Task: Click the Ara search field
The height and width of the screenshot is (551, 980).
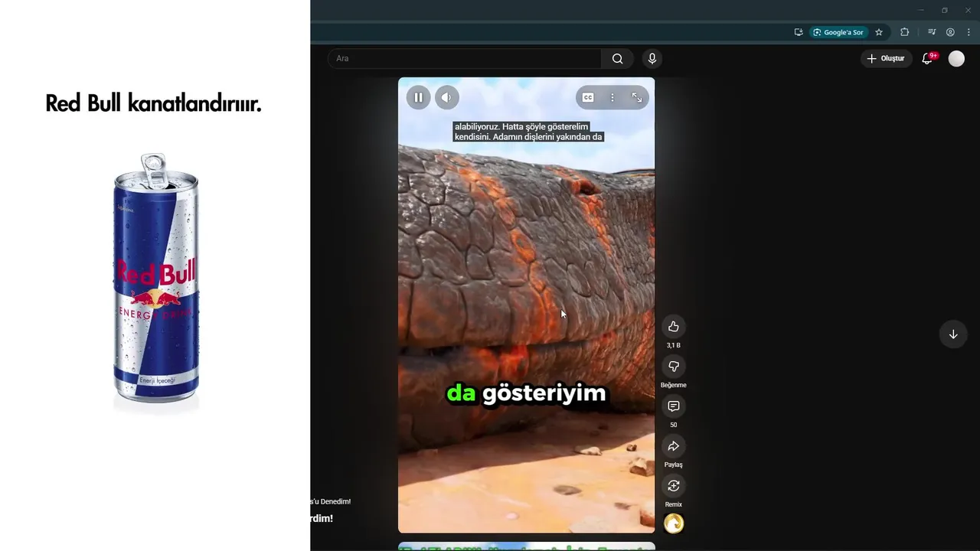Action: point(465,58)
